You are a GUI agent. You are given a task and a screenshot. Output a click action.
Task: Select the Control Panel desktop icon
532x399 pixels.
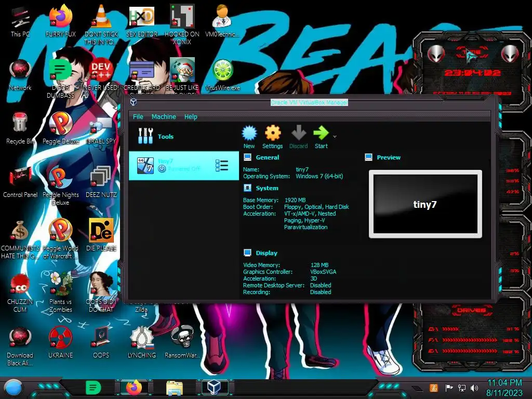point(20,182)
